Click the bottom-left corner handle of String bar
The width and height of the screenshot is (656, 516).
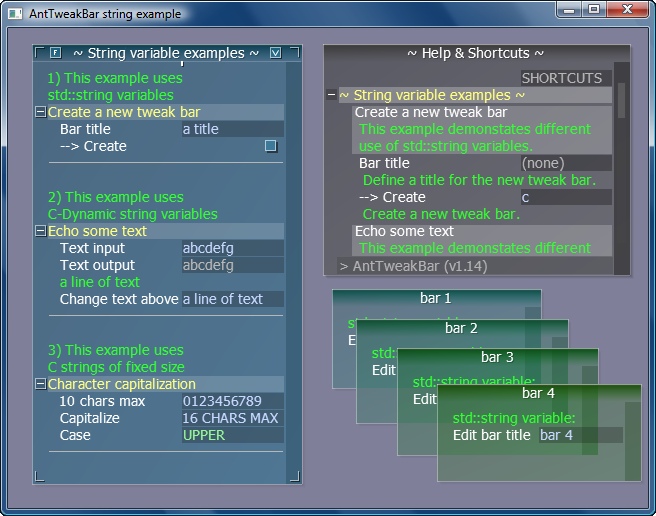pyautogui.click(x=39, y=476)
